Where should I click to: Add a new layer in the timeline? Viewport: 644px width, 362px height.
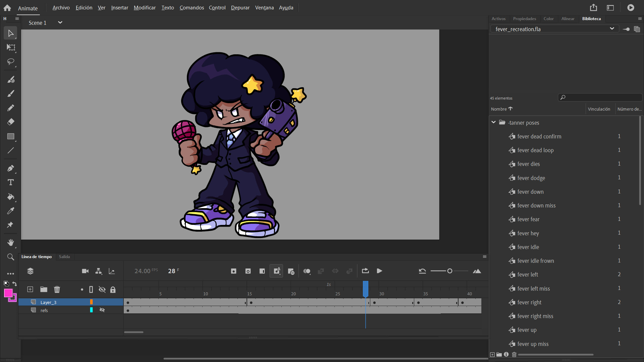tap(30, 289)
